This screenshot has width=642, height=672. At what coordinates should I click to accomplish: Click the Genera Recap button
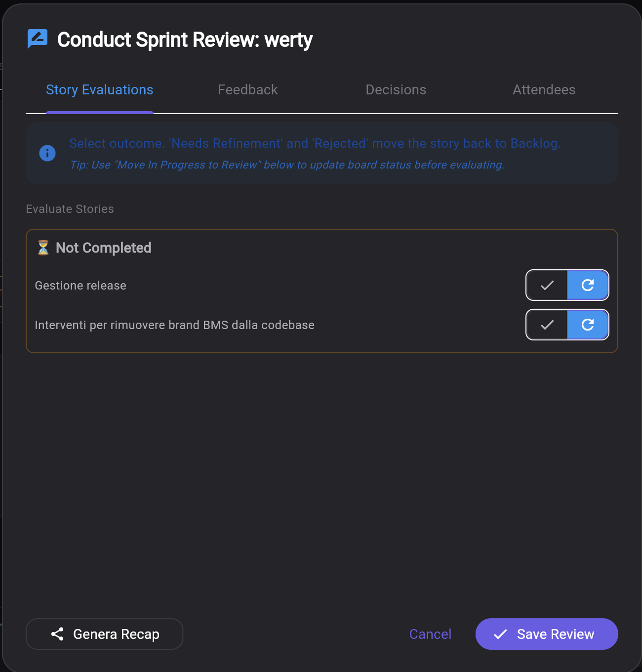click(x=104, y=634)
